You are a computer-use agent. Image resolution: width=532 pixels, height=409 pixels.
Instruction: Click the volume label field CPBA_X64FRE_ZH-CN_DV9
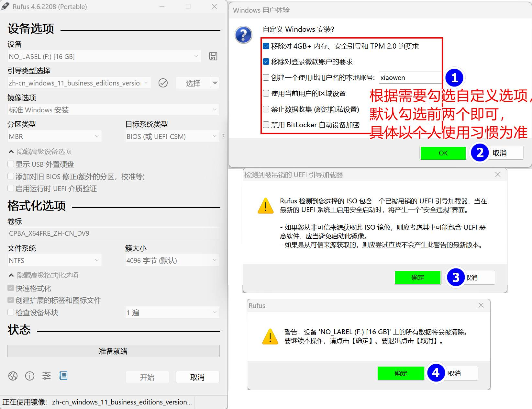tap(113, 233)
